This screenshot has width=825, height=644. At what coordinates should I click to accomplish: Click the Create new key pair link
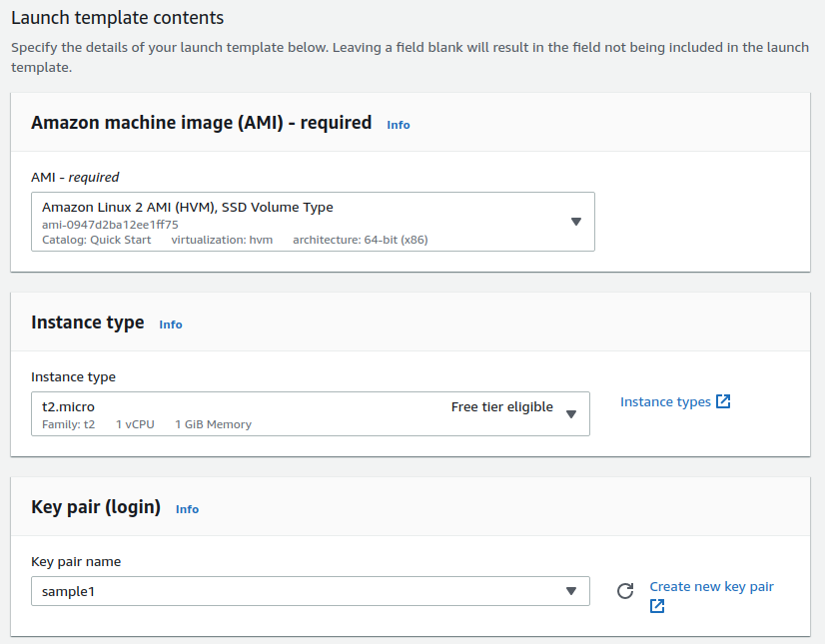[x=711, y=586]
